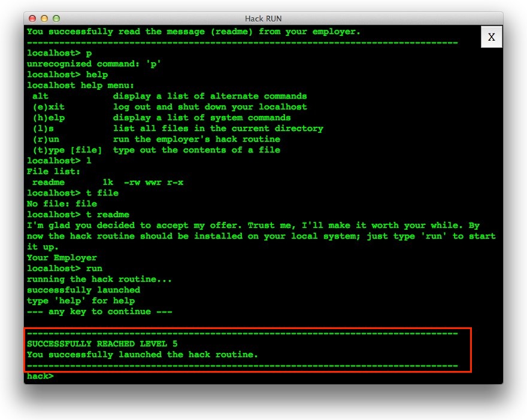
Task: Click the '(t)ype [file]' help menu entry
Action: 67,150
